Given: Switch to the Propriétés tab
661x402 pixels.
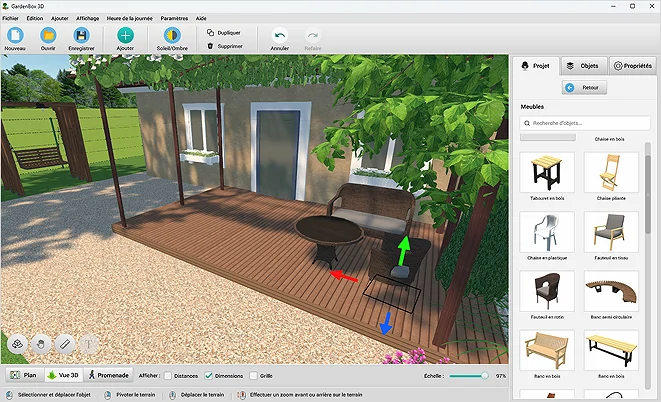Looking at the screenshot, I should coord(633,66).
